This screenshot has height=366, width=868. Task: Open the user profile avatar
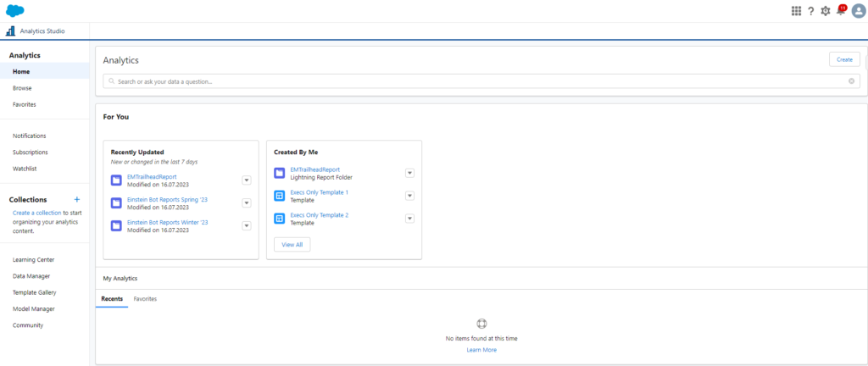(858, 11)
